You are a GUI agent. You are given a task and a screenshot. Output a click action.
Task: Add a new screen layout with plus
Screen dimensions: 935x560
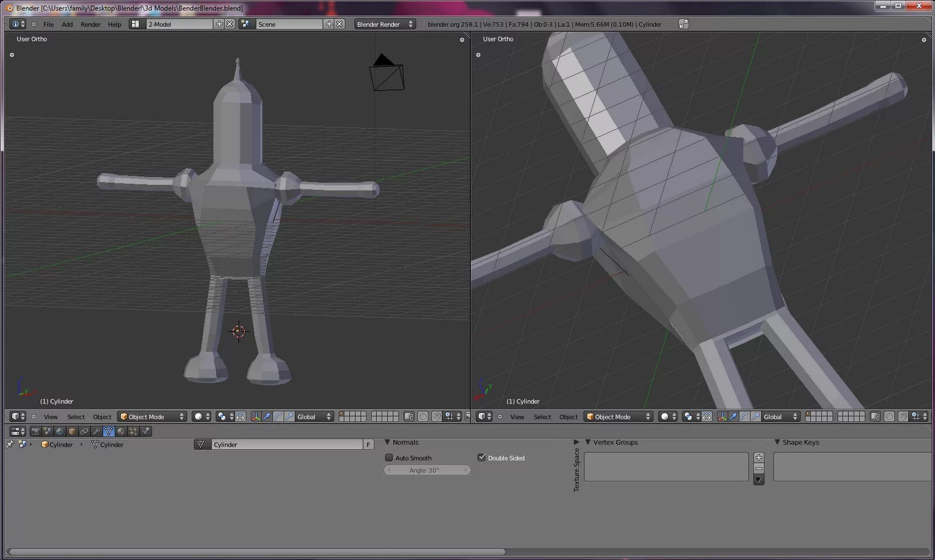(219, 24)
